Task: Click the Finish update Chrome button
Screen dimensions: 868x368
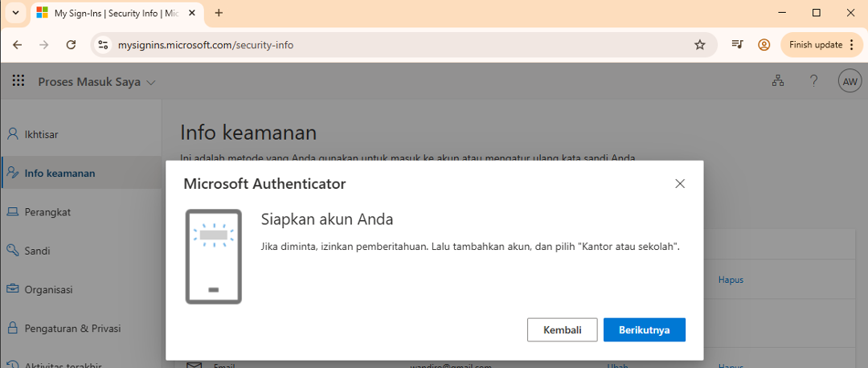Action: coord(821,45)
